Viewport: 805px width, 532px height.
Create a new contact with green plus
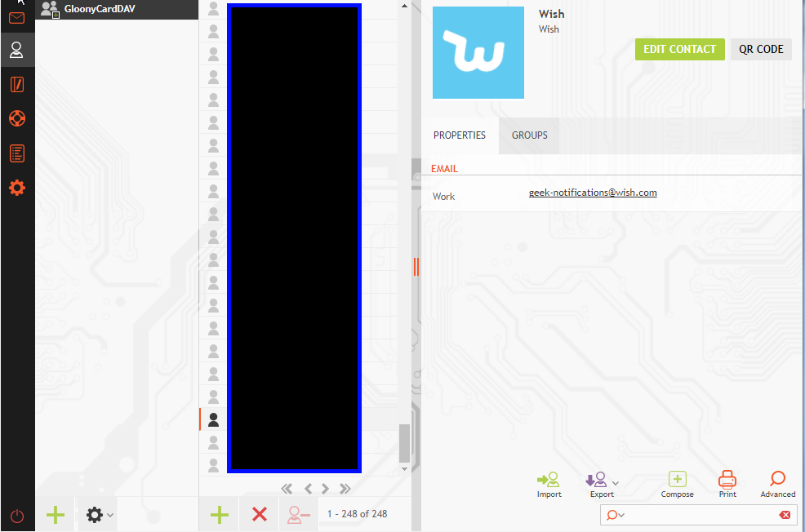point(220,515)
